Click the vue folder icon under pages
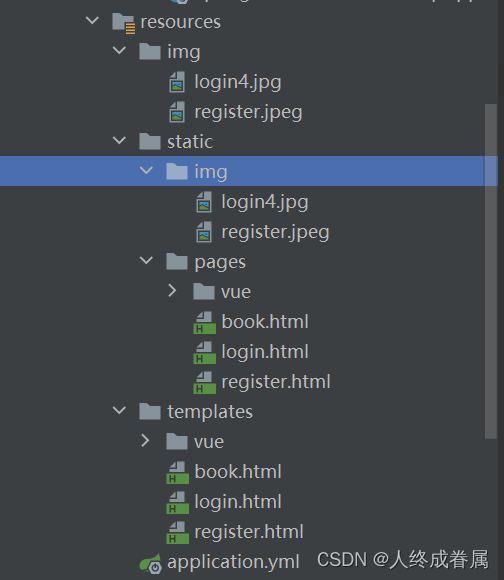The image size is (504, 580). coord(204,291)
